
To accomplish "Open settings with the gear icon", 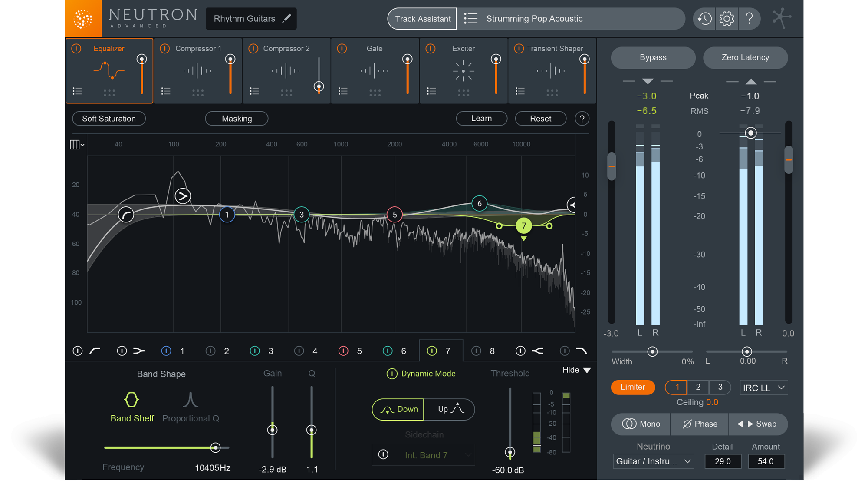I will pos(727,19).
